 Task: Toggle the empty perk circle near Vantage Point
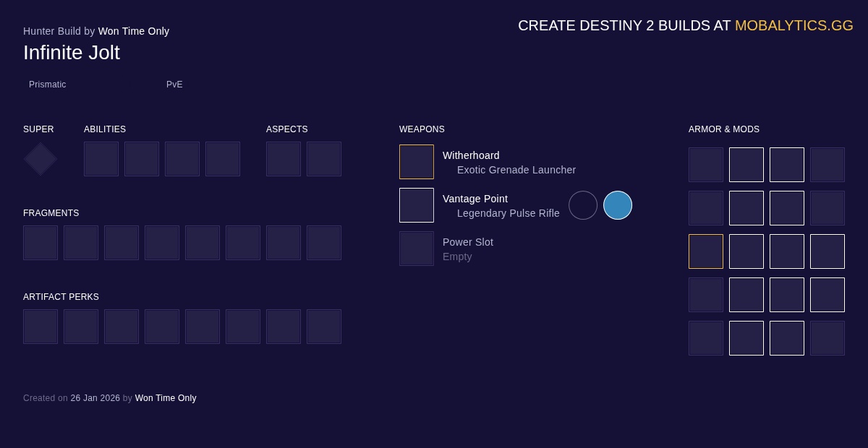coord(583,205)
